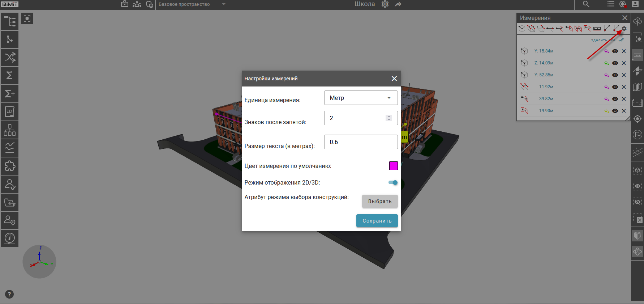Click the search magnifier in top bar

point(586,4)
